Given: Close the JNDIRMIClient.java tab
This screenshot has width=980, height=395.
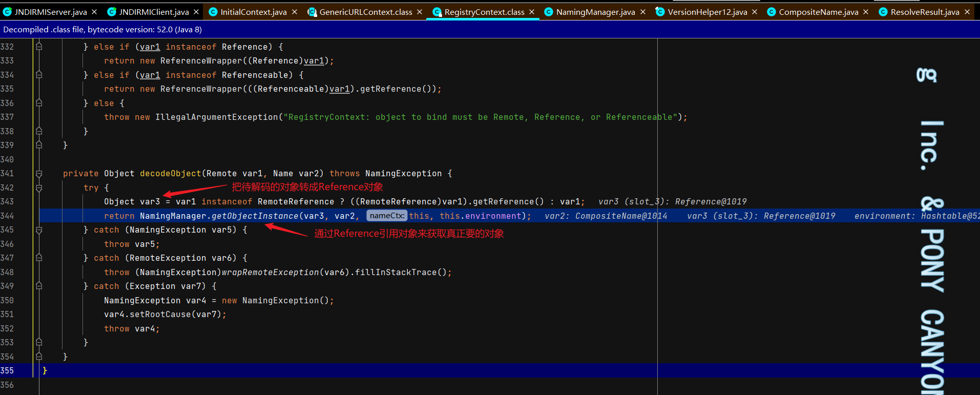Looking at the screenshot, I should coord(196,12).
